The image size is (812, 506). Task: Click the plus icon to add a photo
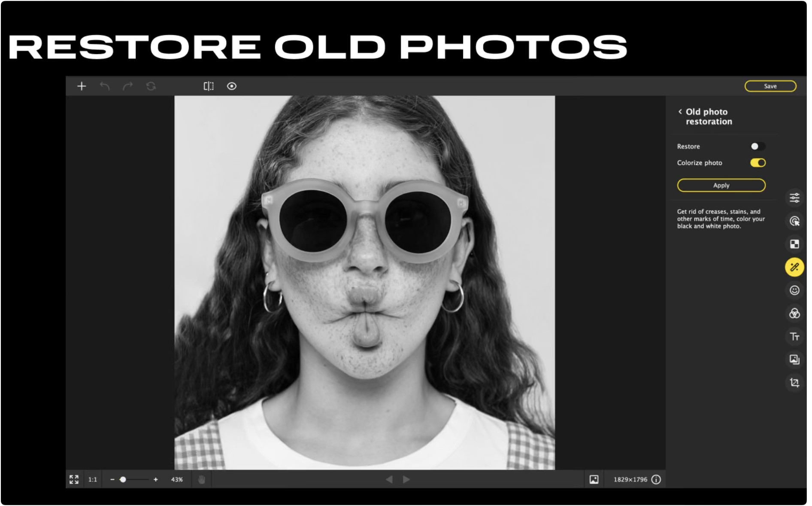(82, 86)
